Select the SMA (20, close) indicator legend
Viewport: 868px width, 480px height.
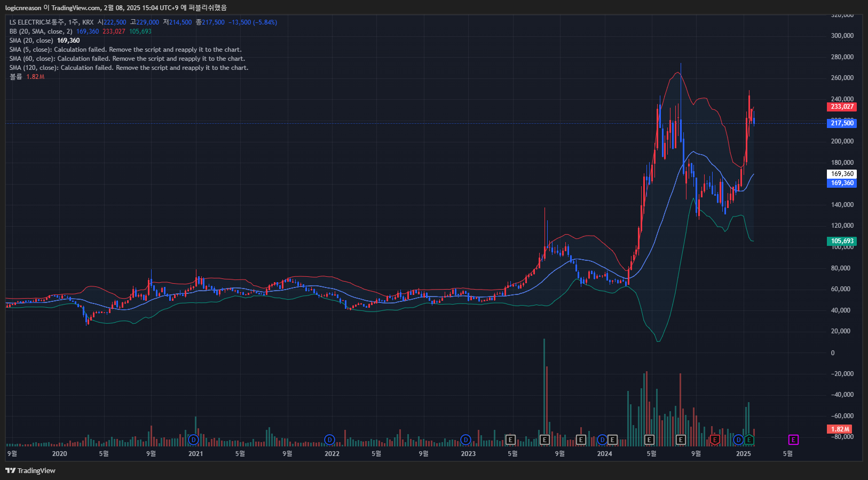point(31,41)
